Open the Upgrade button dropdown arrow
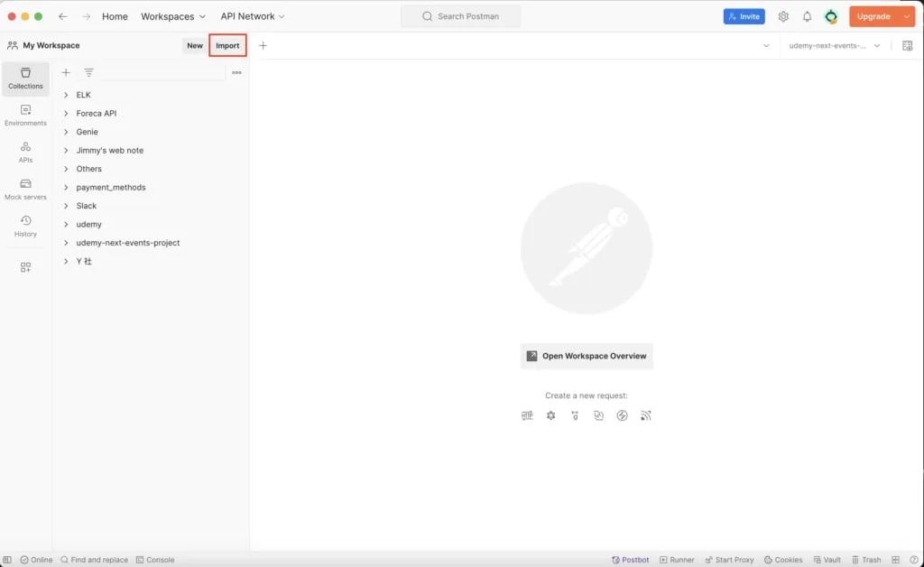Screen dimensions: 924x567 pyautogui.click(x=907, y=16)
